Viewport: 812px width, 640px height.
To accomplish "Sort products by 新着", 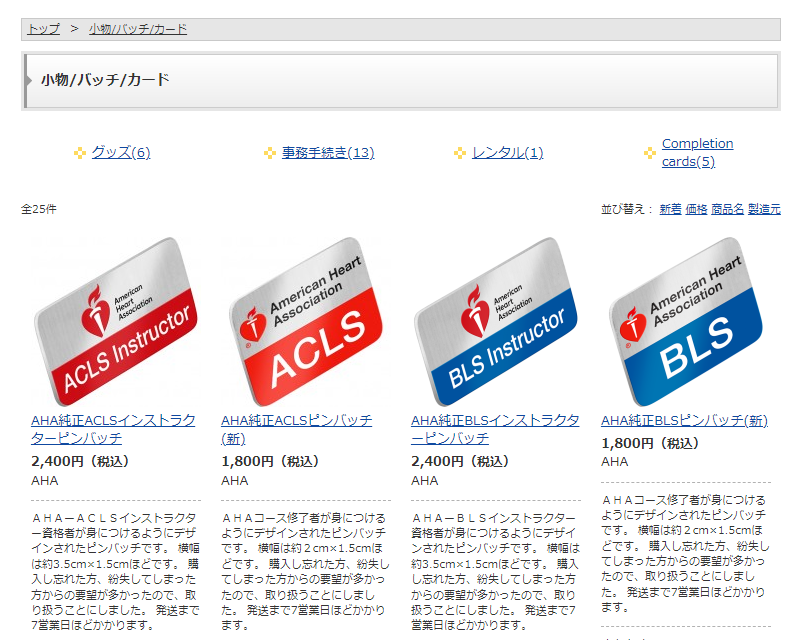I will (670, 209).
